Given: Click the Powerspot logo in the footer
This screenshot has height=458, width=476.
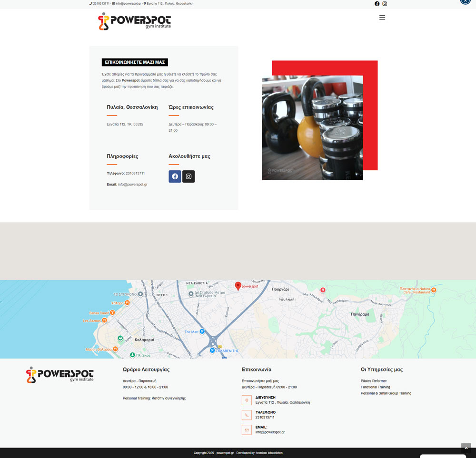Looking at the screenshot, I should (x=59, y=375).
